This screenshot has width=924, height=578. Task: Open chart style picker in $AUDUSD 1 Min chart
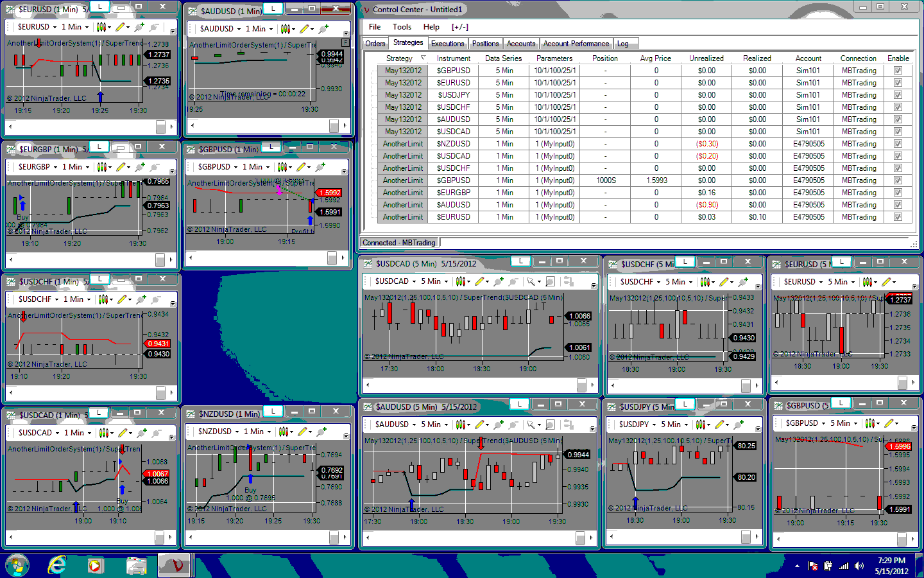tap(286, 29)
